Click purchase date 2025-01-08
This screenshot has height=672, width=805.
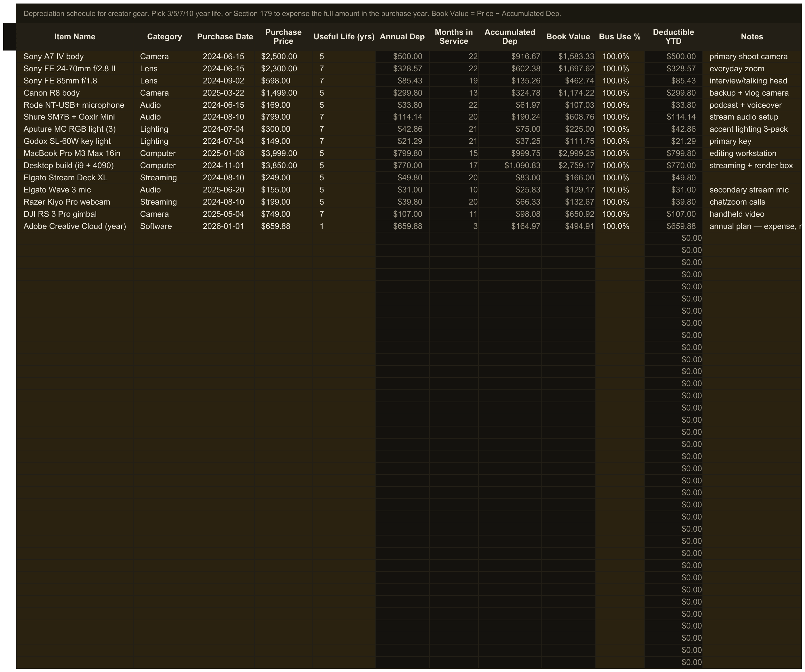225,153
